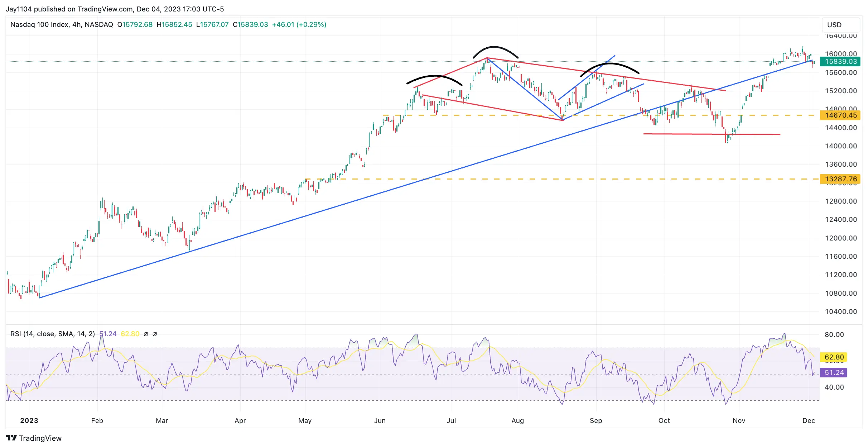
Task: Click the 15600.00 price axis label
Action: pyautogui.click(x=840, y=72)
